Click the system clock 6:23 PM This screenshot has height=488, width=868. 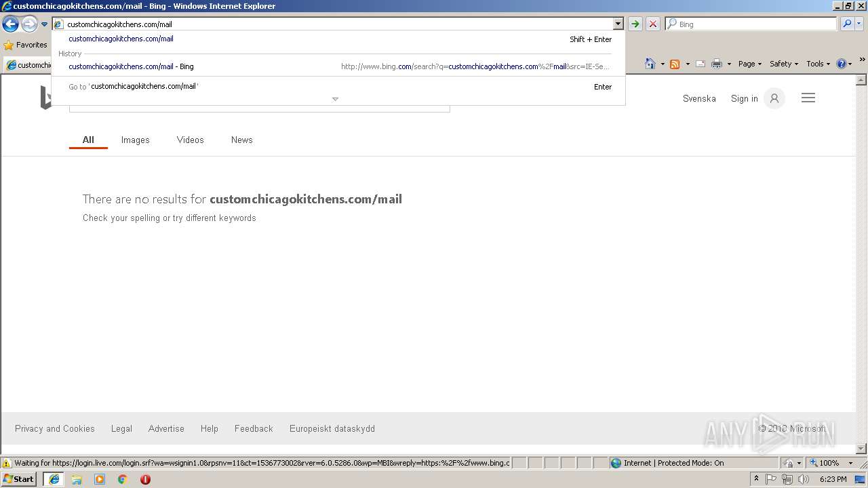[833, 479]
